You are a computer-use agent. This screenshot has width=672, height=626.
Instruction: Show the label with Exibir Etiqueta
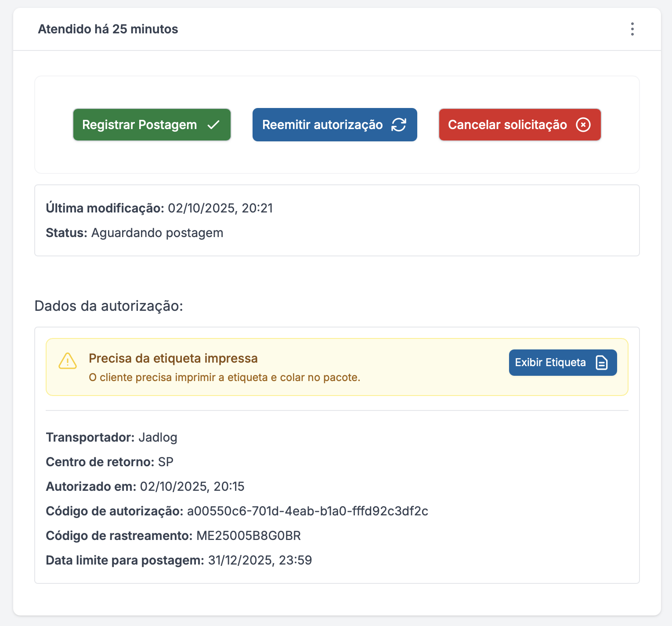(x=563, y=363)
